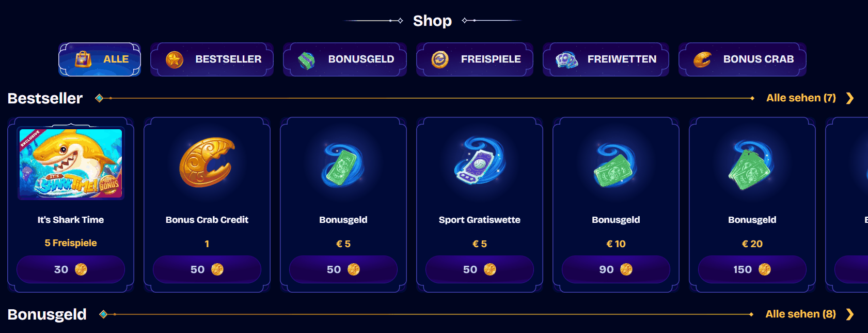This screenshot has height=333, width=868.
Task: Open the FREIWETTEN shop tab
Action: tap(606, 59)
